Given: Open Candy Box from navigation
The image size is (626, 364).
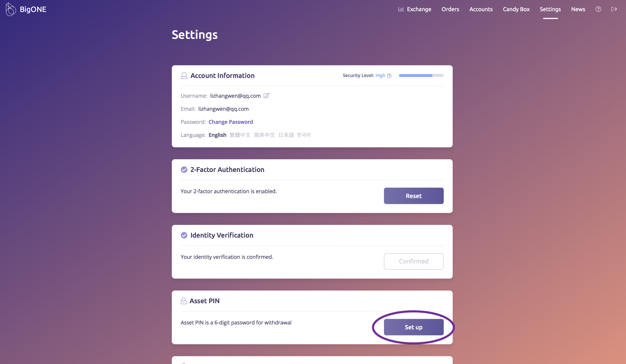Looking at the screenshot, I should [x=516, y=9].
